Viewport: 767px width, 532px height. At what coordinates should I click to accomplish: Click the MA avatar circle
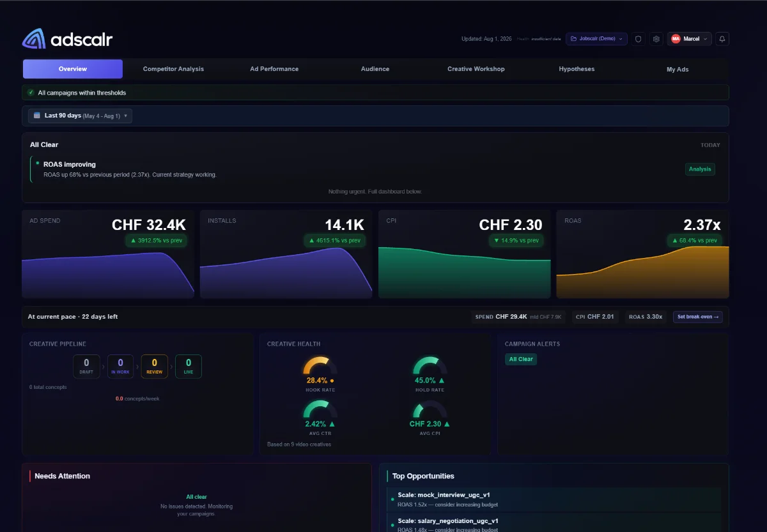pos(676,39)
